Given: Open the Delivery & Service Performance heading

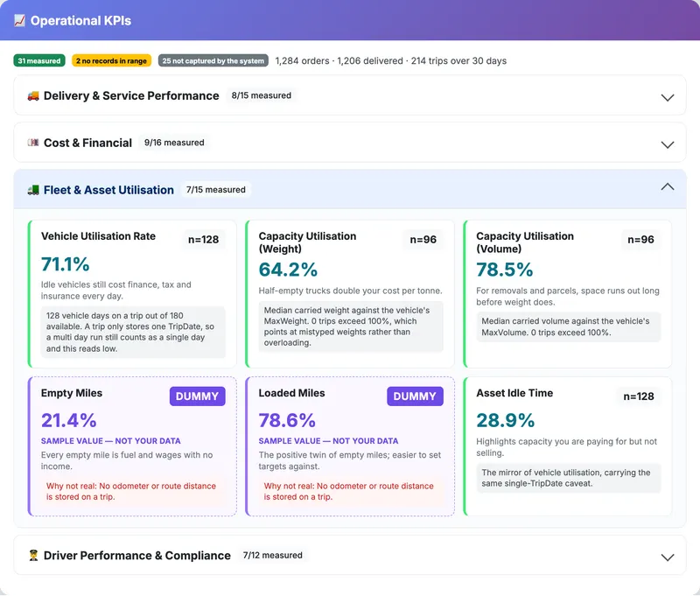Looking at the screenshot, I should (131, 96).
